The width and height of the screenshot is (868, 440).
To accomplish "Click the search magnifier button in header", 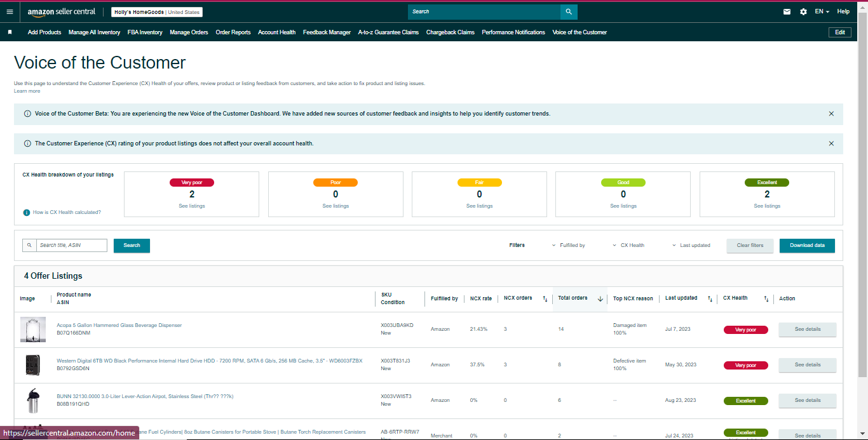I will tap(569, 11).
